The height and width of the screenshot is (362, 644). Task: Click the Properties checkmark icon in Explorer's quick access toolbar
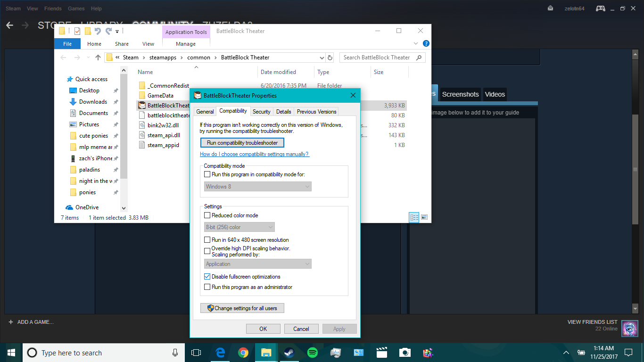click(x=77, y=31)
